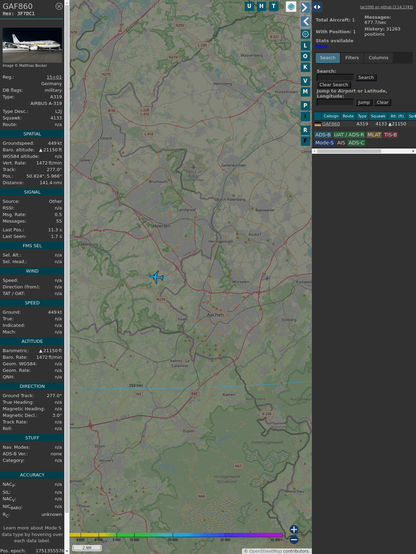Click the H button on map toolbar

(262, 6)
